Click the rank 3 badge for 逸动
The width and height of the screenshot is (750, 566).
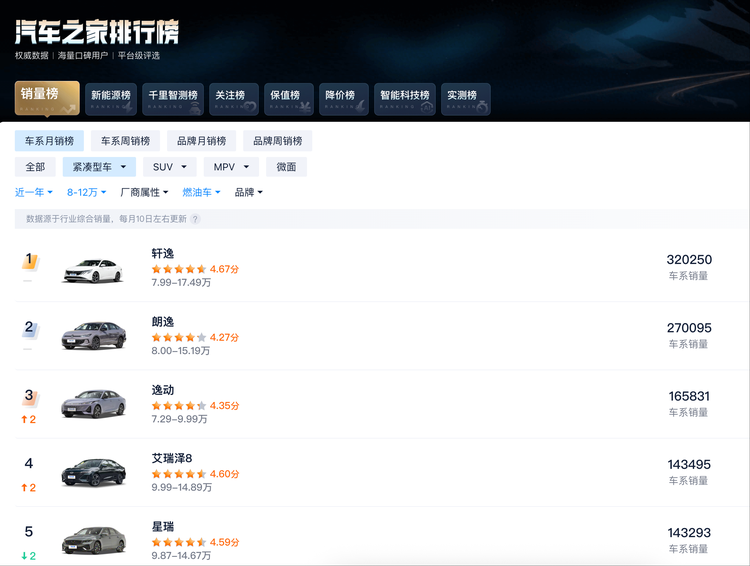tap(29, 396)
